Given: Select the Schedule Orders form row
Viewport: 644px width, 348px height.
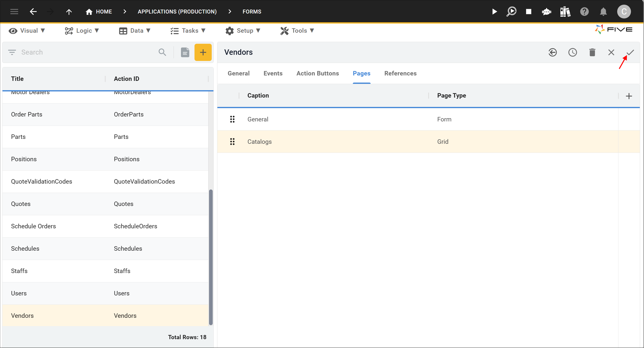Looking at the screenshot, I should tap(105, 226).
